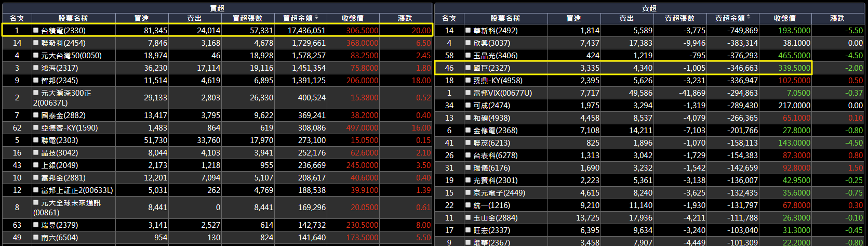Check the box next to 聯茂(6213)
The image size is (868, 246).
[468, 143]
